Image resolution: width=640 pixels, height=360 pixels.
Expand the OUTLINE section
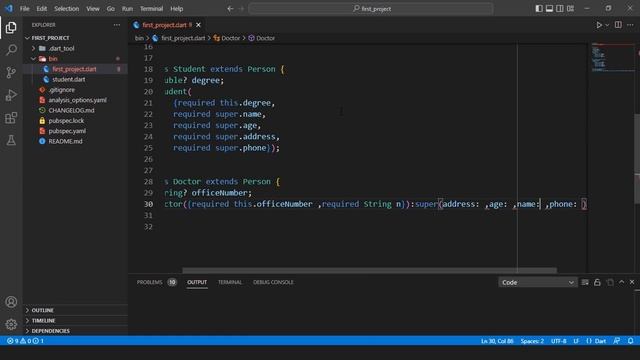[x=76, y=310]
